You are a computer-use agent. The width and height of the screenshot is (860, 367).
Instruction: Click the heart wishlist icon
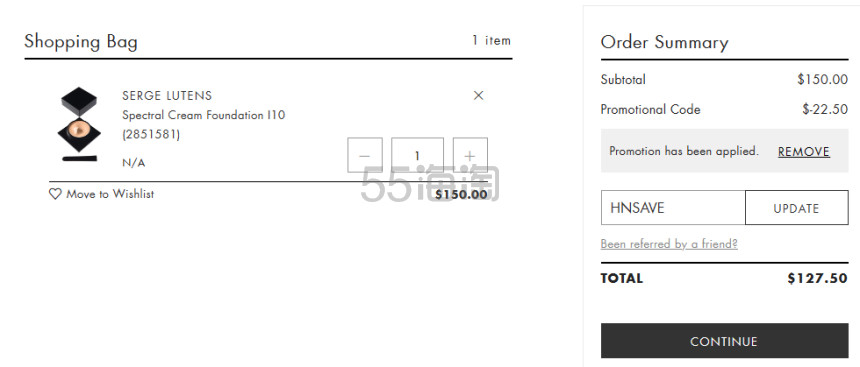click(55, 194)
